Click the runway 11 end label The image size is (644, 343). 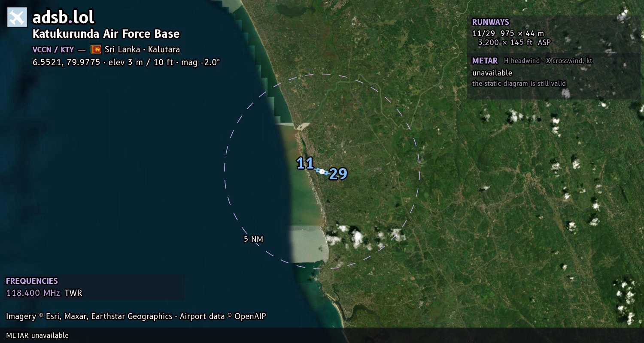[x=305, y=163]
